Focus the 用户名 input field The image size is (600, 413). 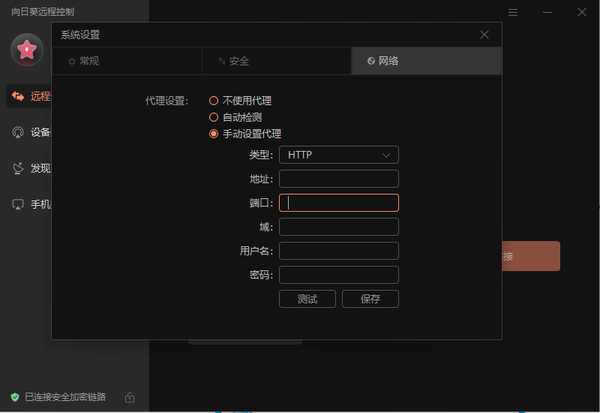tap(339, 251)
